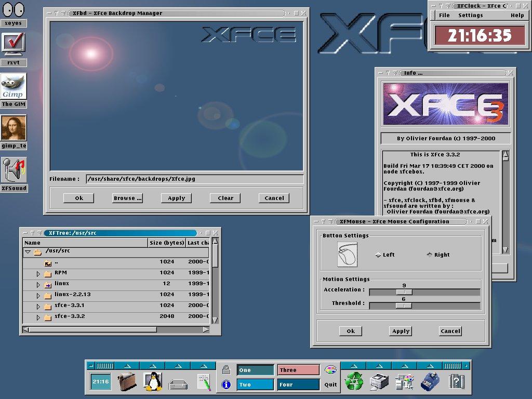Open the color palette setup icon
The height and width of the screenshot is (399, 532).
coord(330,370)
